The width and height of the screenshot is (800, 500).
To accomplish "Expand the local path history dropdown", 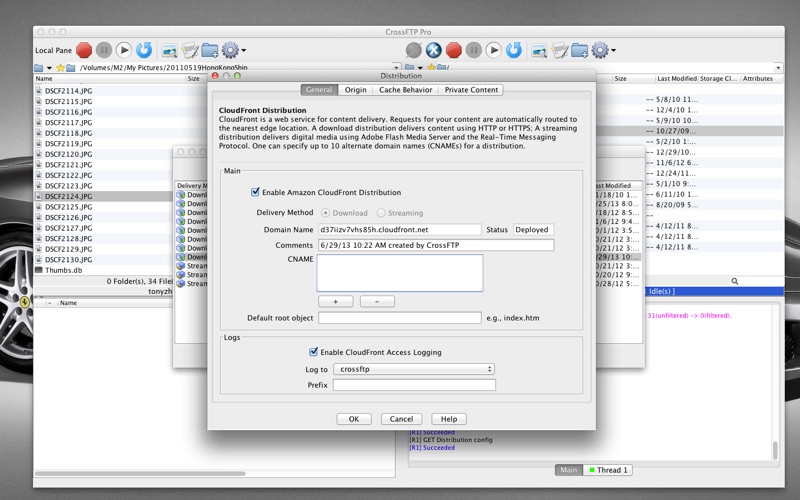I will point(396,67).
